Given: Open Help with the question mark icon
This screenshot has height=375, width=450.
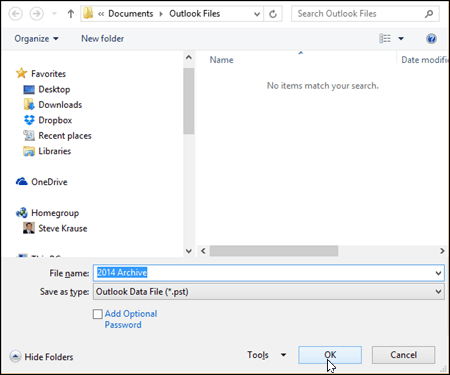Looking at the screenshot, I should pyautogui.click(x=431, y=39).
